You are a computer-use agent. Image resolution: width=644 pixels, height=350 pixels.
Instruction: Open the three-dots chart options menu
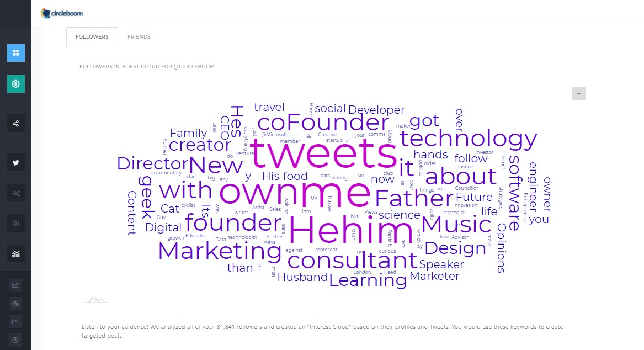578,93
